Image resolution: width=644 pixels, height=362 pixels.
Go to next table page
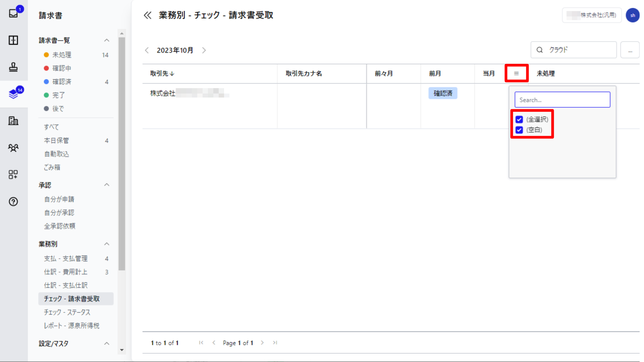pos(262,343)
